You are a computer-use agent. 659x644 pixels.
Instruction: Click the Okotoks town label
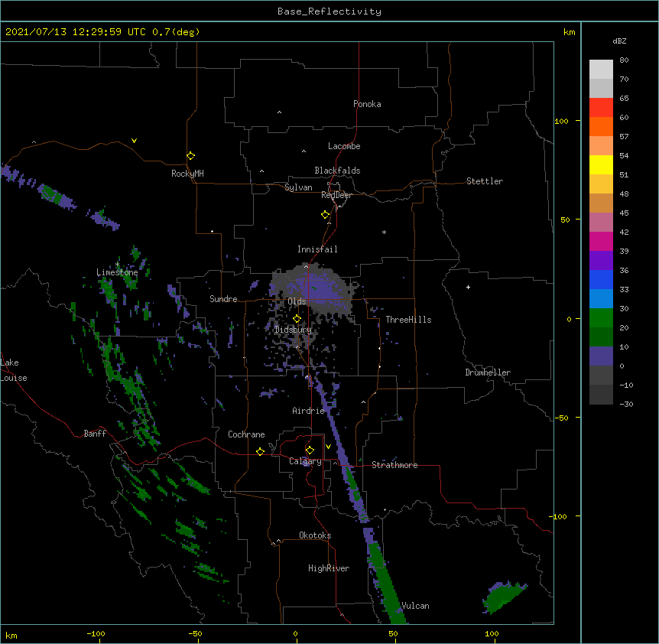pos(315,535)
